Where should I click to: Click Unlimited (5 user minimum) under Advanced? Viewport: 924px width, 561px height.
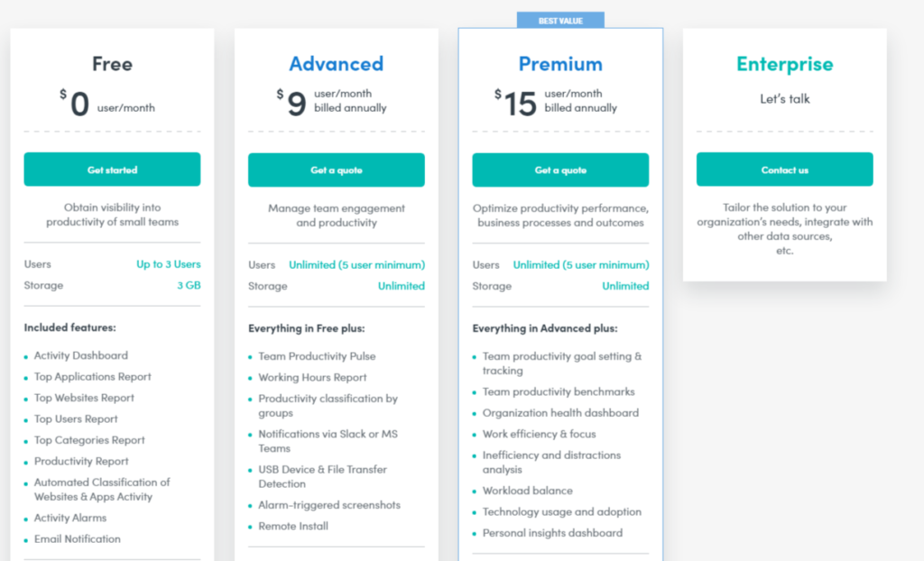click(356, 264)
